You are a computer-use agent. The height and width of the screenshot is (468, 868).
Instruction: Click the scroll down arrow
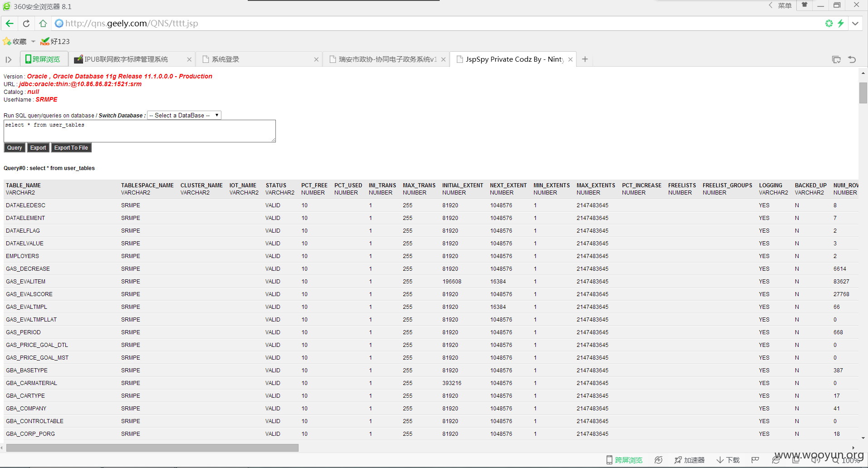point(863,438)
